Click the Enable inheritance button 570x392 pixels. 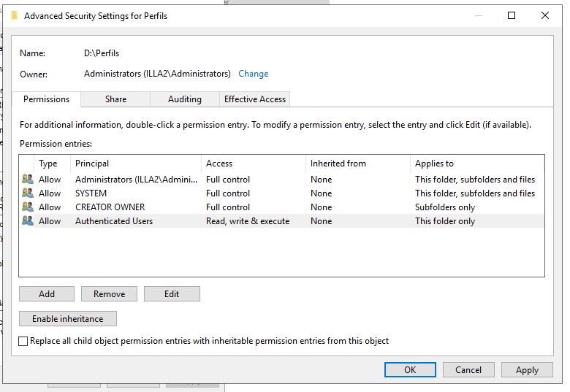67,319
